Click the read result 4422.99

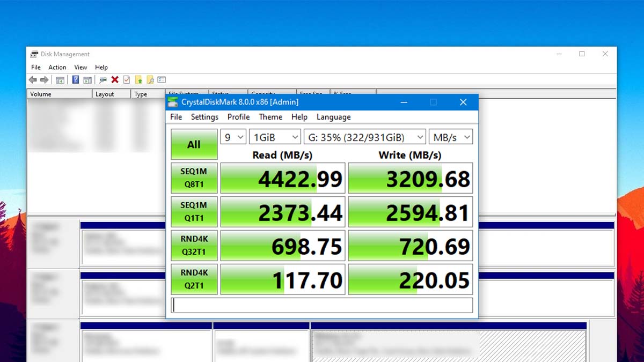click(283, 178)
